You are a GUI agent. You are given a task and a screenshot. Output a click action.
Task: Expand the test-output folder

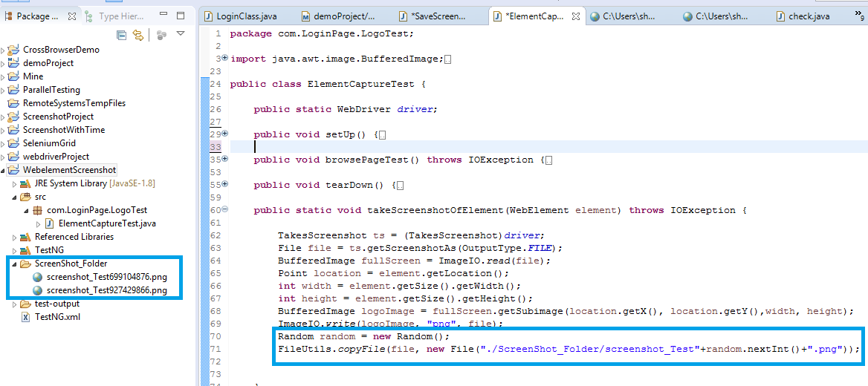[14, 304]
